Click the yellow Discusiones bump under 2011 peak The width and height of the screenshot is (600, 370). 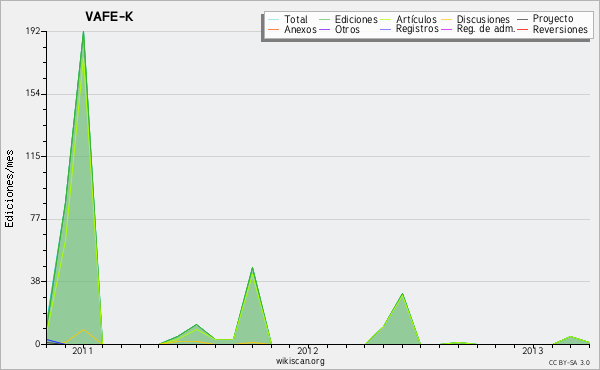pyautogui.click(x=83, y=330)
